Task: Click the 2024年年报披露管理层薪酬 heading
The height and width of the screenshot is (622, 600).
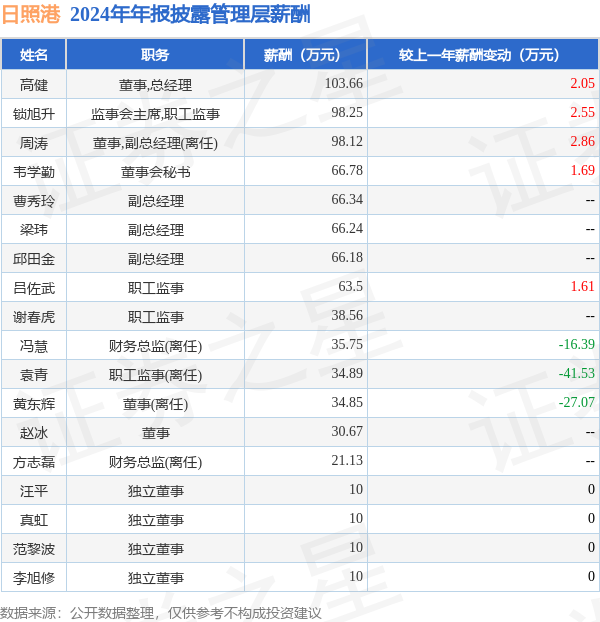Action: click(x=190, y=15)
